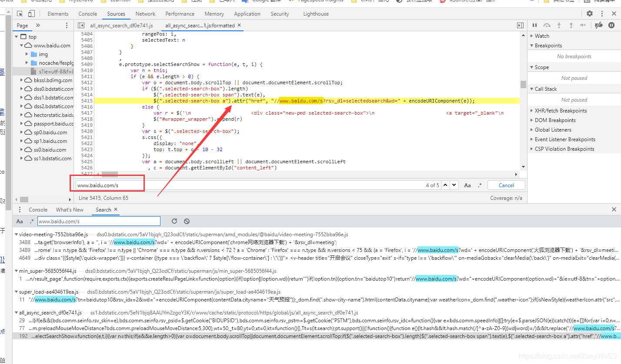Screen dimensions: 621x364
Task: Toggle the device toolbar icon
Action: coord(32,14)
